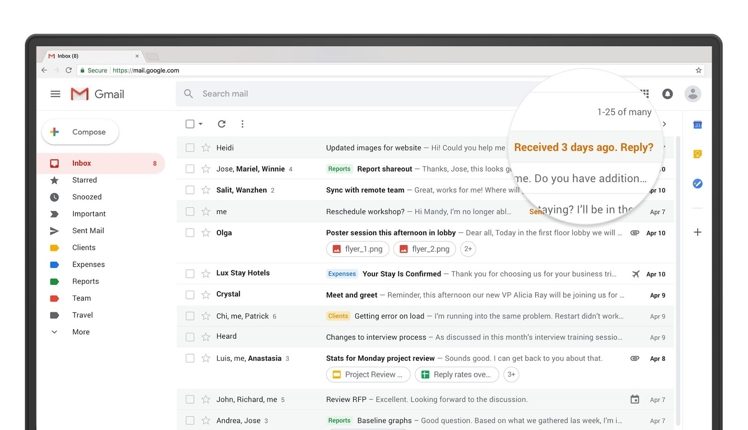Expand the More section in sidebar
The height and width of the screenshot is (430, 748).
[x=80, y=332]
